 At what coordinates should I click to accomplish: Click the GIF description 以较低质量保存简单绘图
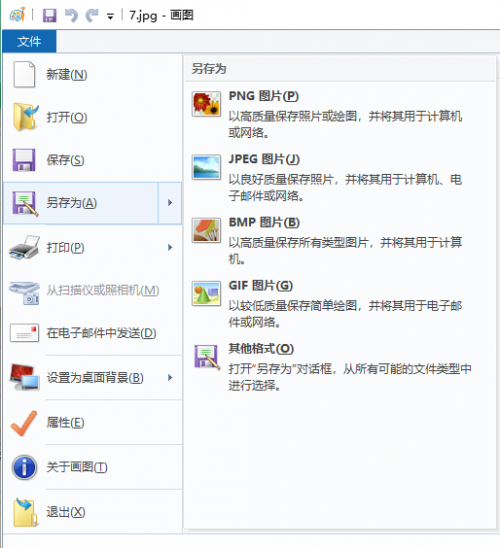coord(346,314)
